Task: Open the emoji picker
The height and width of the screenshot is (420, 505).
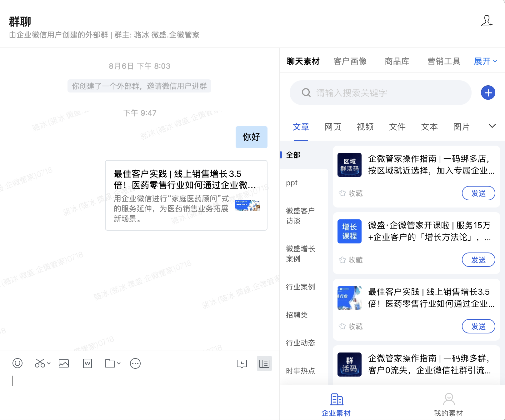Action: 17,363
